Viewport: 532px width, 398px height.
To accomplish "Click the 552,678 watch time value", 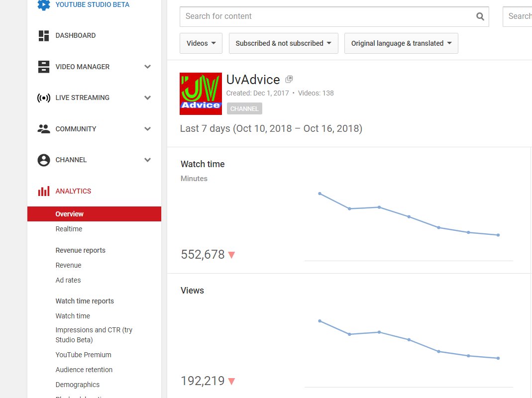I will (203, 255).
